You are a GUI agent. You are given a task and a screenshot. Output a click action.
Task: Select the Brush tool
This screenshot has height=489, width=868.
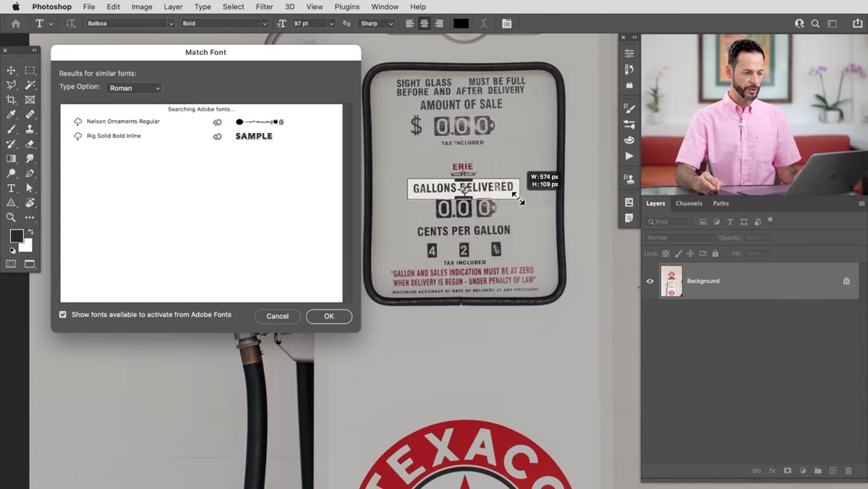pos(12,129)
